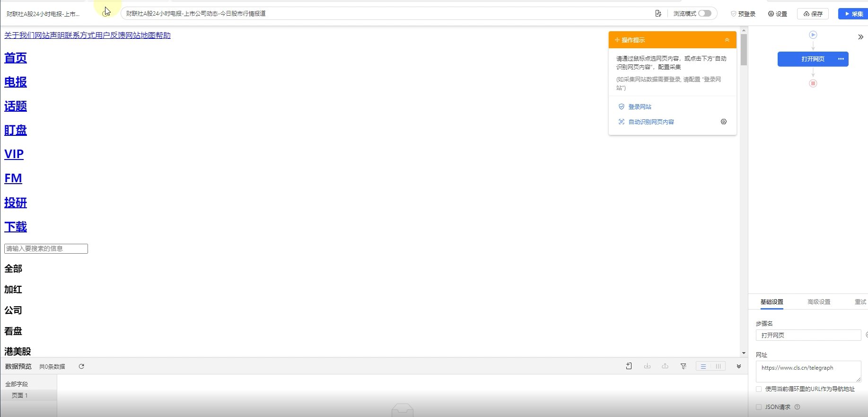Collapse the 操作提示 tips panel
868x417 pixels.
pos(727,40)
